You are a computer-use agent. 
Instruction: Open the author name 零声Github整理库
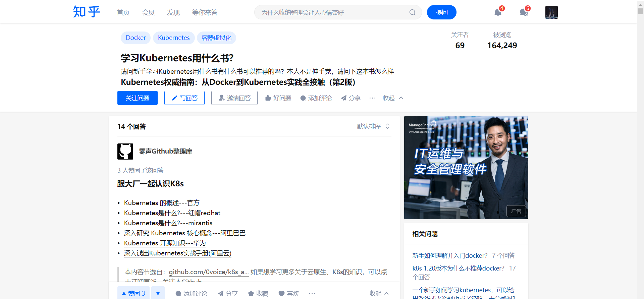tap(166, 152)
